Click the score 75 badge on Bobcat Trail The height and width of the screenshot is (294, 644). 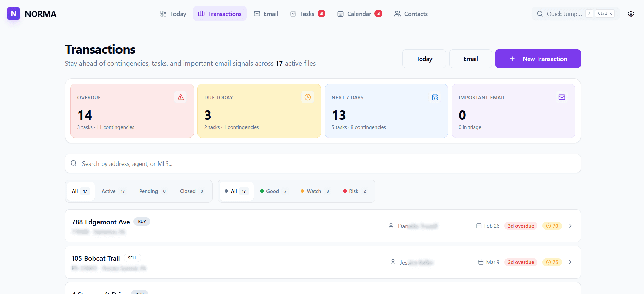pyautogui.click(x=552, y=262)
